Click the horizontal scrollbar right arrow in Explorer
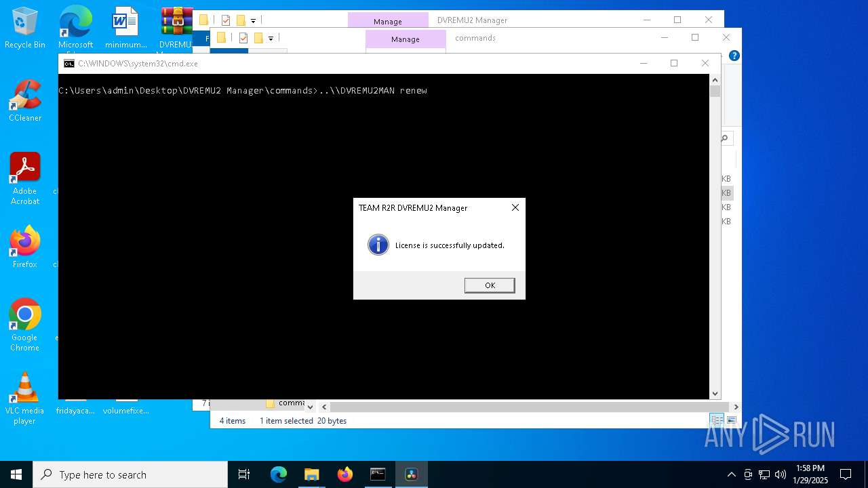 pyautogui.click(x=736, y=407)
